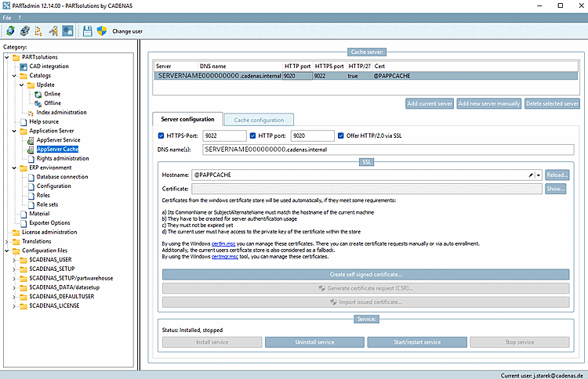
Task: Click the Windows shield admin icon
Action: click(102, 31)
